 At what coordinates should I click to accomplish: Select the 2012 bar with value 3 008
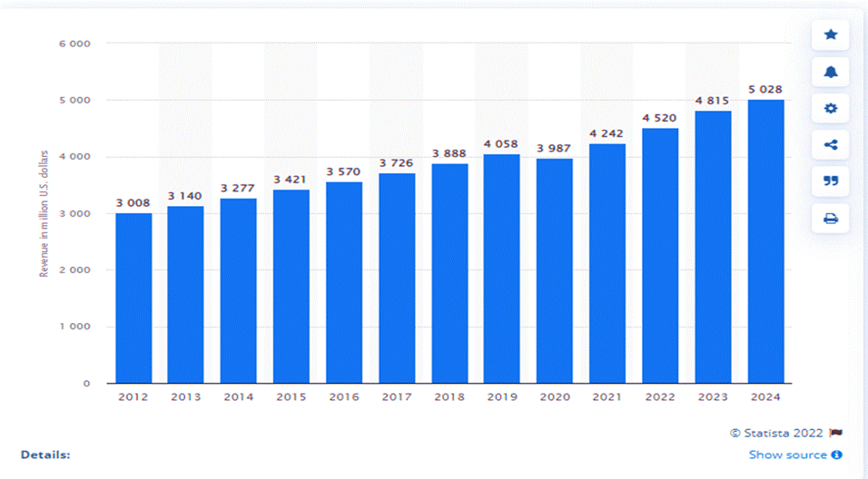pos(133,298)
